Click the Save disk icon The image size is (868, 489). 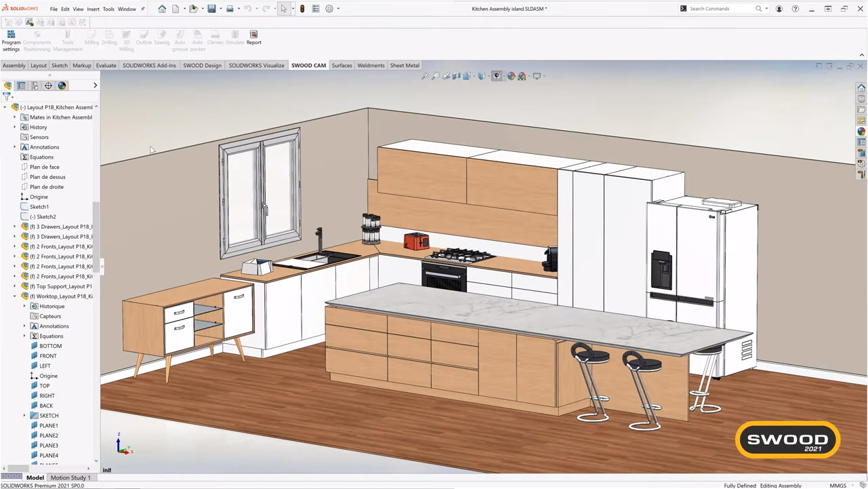coord(211,9)
